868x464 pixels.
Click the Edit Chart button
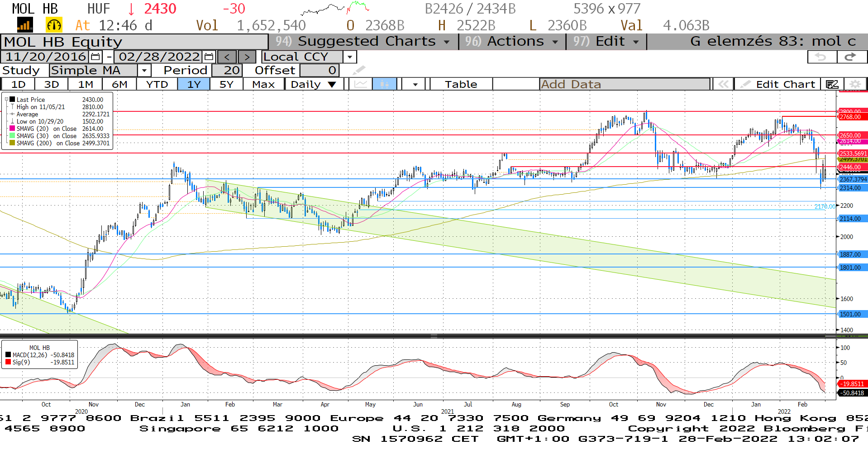777,84
